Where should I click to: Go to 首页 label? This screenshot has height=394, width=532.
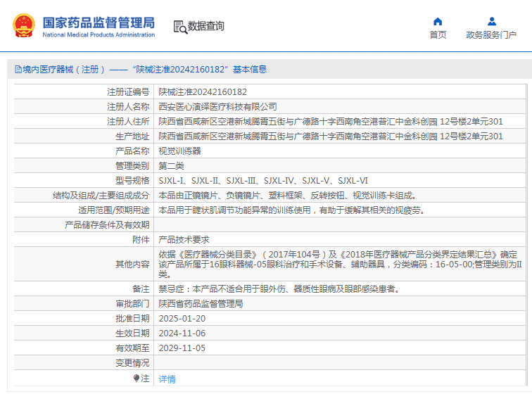point(438,35)
